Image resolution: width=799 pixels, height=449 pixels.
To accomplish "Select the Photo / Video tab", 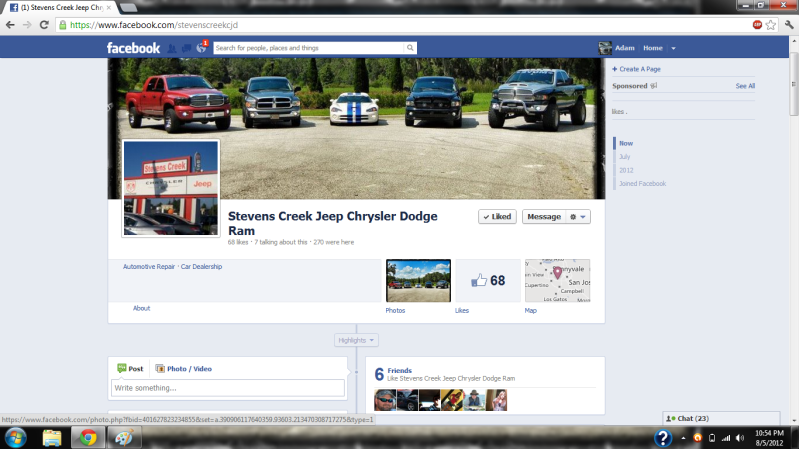I will click(183, 368).
